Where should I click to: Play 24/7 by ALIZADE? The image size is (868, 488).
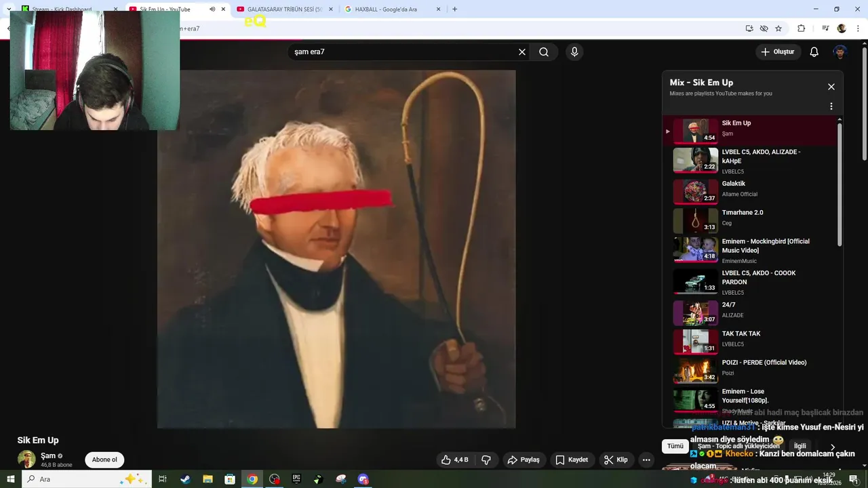(x=750, y=312)
